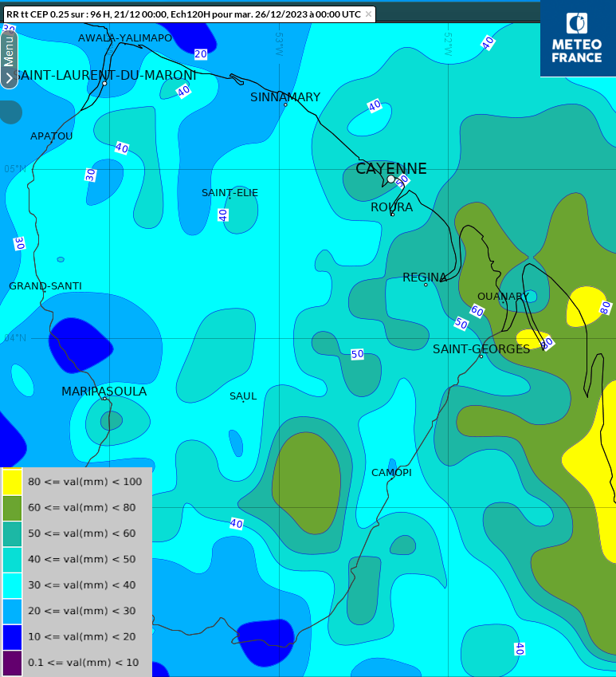Select the Maripasoula town marker dot
The image size is (616, 677).
pos(104,398)
